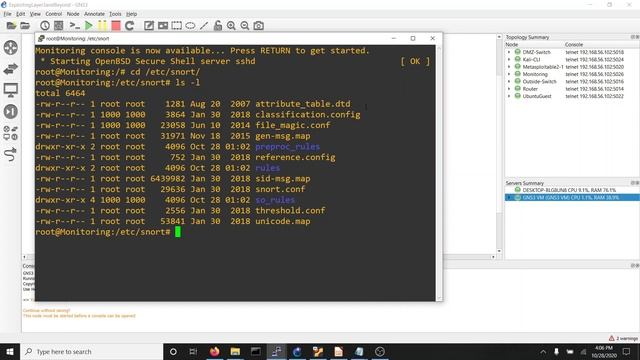Open Task View from the taskbar
Viewport: 640px width, 360px height.
(x=193, y=351)
